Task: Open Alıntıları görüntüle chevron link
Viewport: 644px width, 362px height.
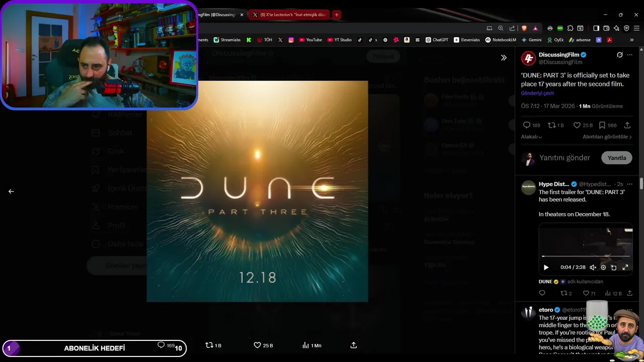Action: pos(607,137)
